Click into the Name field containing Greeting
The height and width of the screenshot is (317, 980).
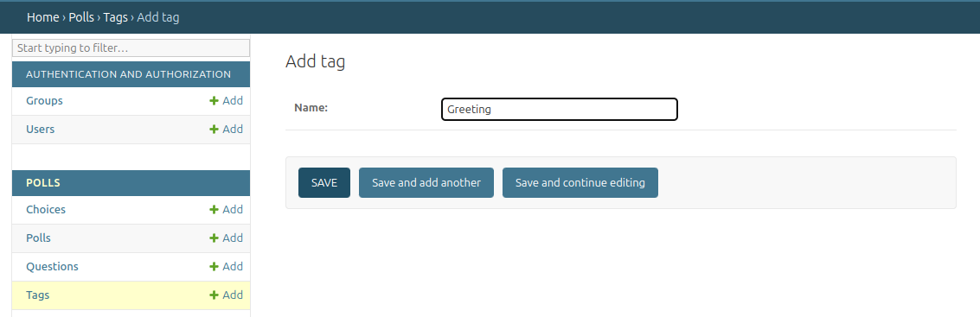tap(560, 109)
